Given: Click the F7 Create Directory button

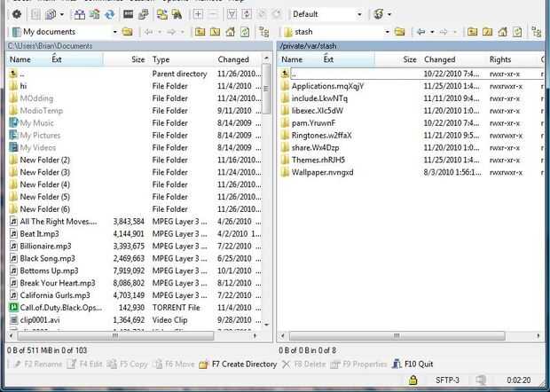Looking at the screenshot, I should tap(239, 365).
